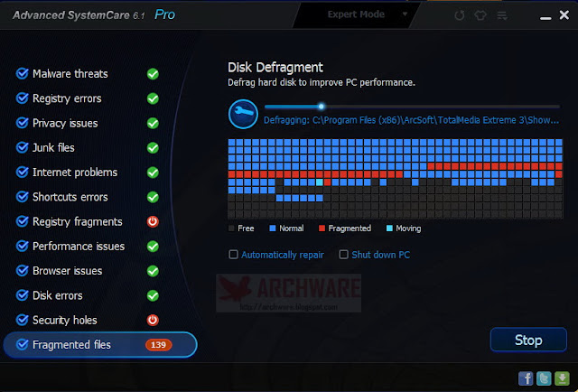The width and height of the screenshot is (578, 392).
Task: Click the Normal blue legend swatch
Action: click(273, 229)
